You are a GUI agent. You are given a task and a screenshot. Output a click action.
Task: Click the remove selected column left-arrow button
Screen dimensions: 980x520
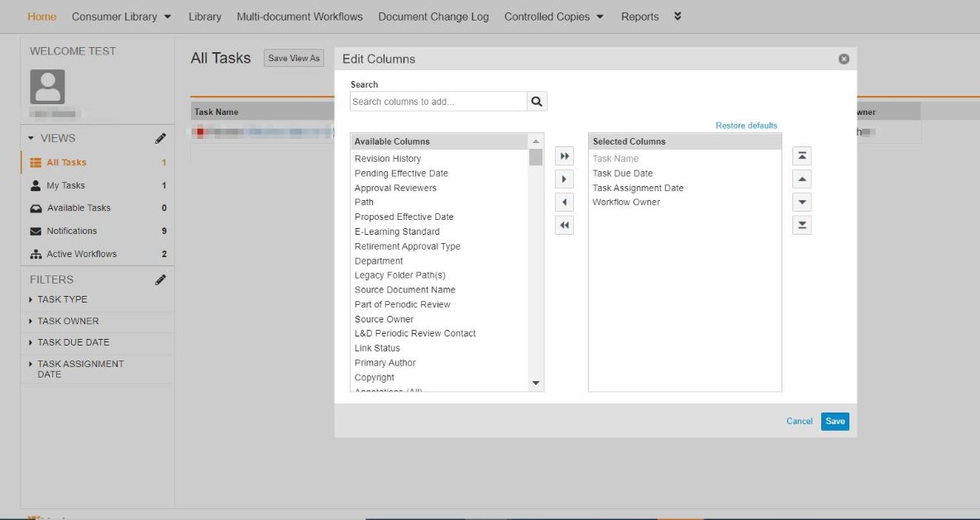[x=564, y=203]
